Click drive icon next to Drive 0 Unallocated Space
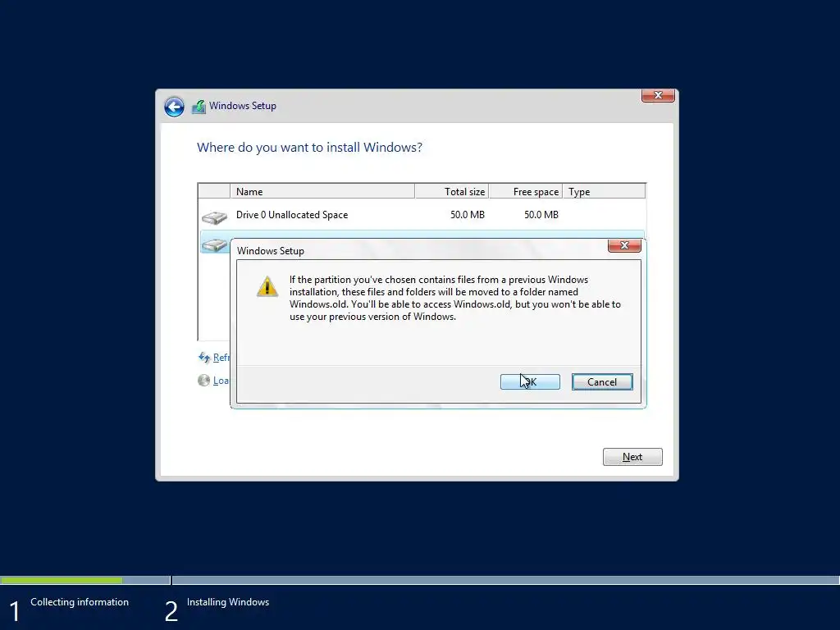This screenshot has width=840, height=630. [214, 217]
